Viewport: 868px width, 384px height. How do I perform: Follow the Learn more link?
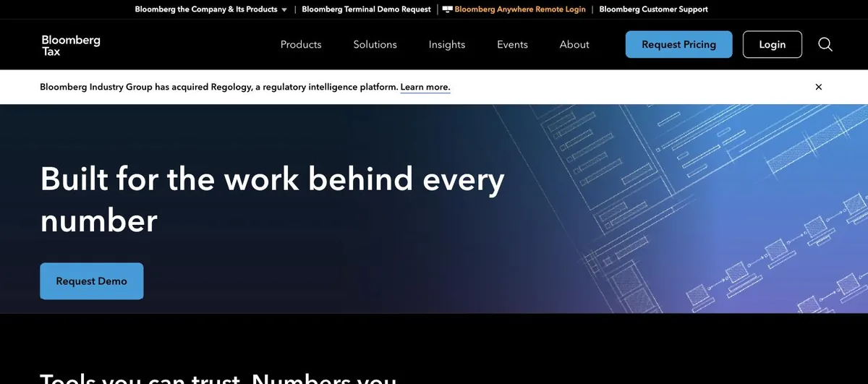pos(425,88)
